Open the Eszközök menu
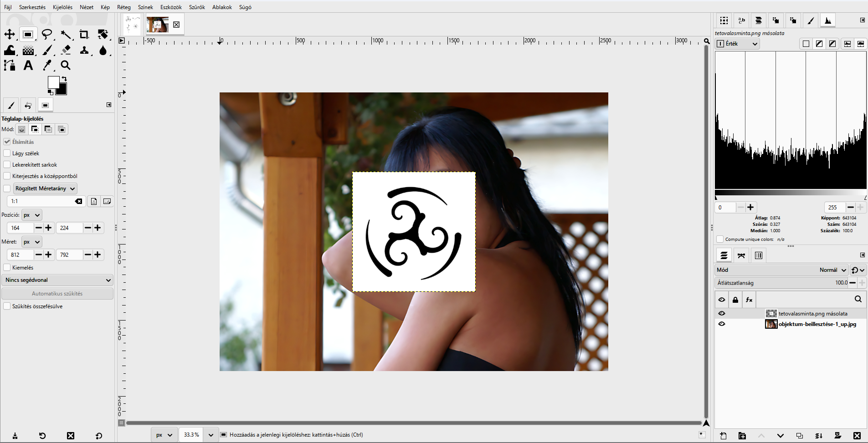The image size is (868, 443). [171, 7]
